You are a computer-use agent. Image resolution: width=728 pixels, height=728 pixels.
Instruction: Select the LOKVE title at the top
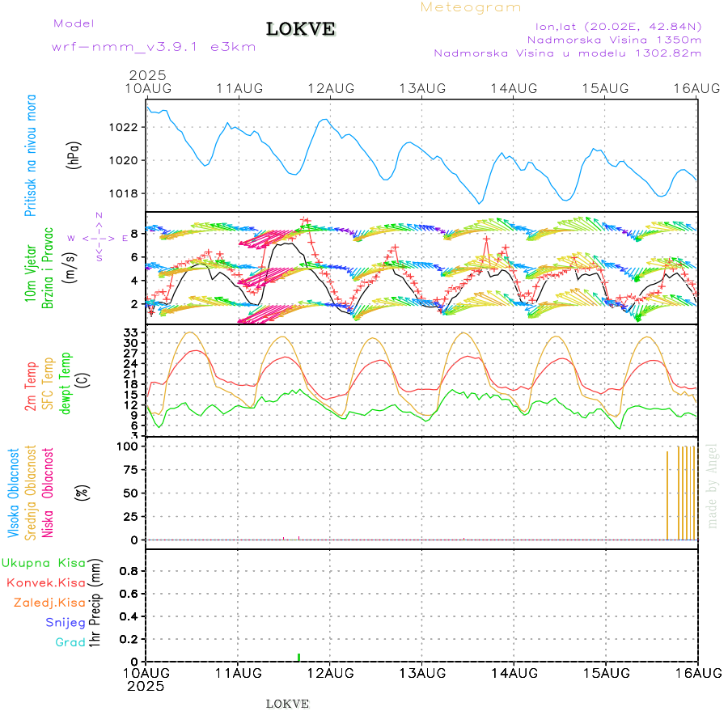[301, 29]
